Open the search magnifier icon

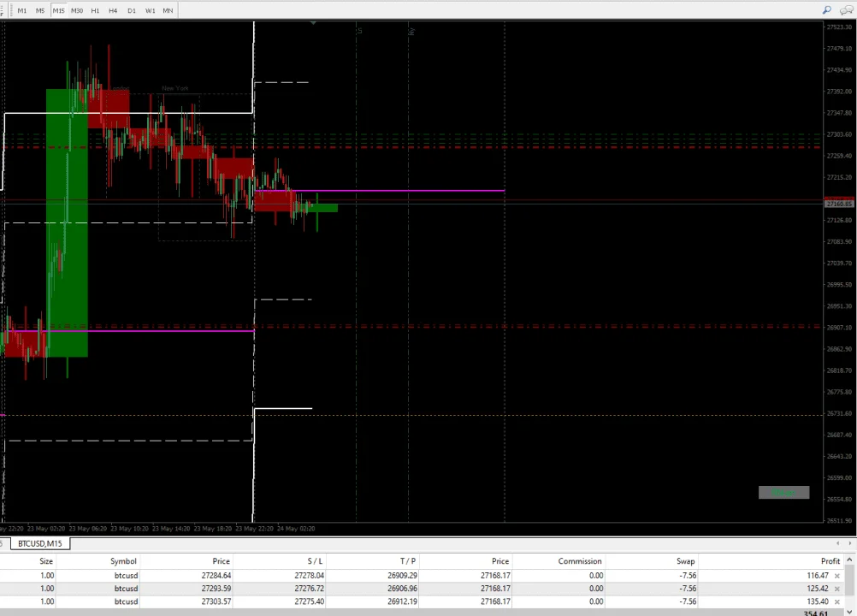coord(827,9)
